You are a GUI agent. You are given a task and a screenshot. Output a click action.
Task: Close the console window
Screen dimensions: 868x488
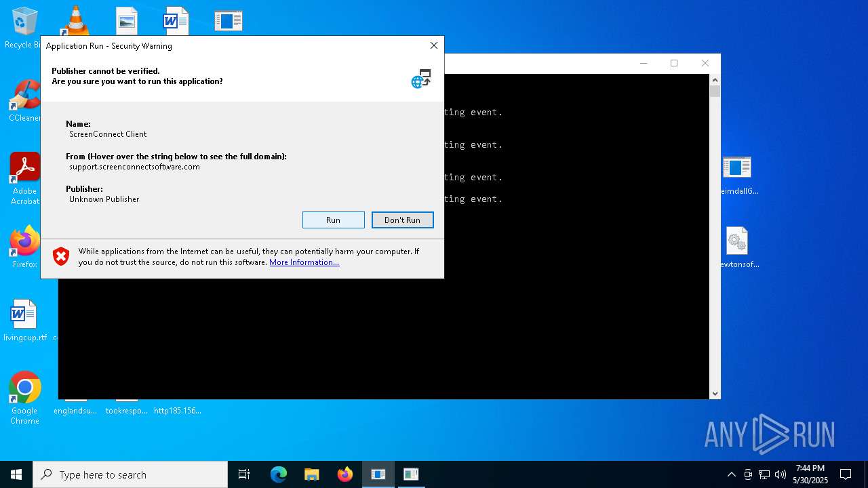pyautogui.click(x=705, y=63)
